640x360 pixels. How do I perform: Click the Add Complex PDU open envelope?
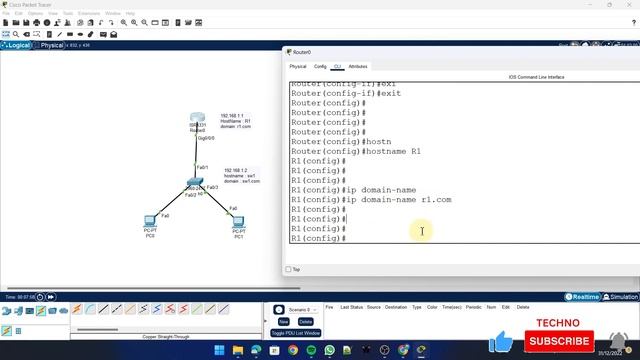click(x=113, y=34)
